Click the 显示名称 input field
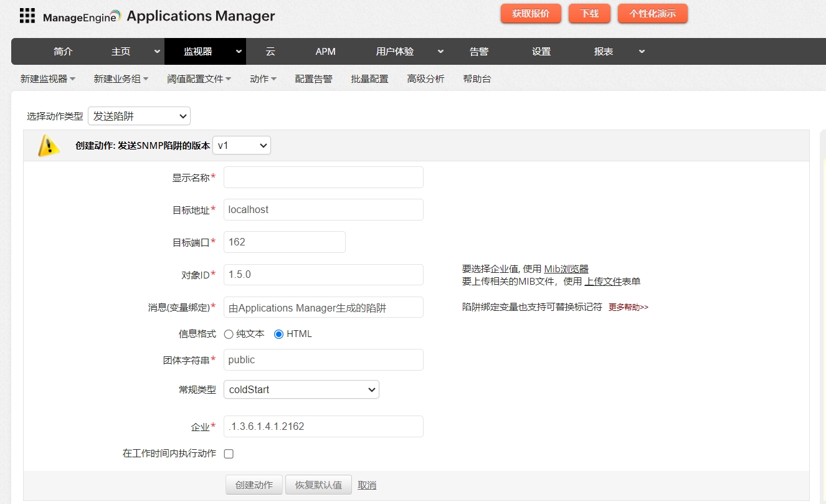 coord(323,178)
